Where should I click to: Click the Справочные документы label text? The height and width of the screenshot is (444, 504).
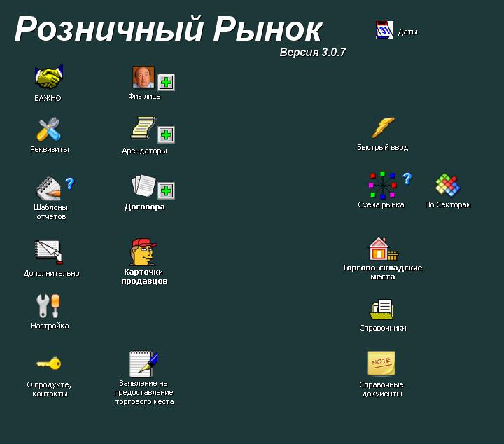click(x=381, y=389)
